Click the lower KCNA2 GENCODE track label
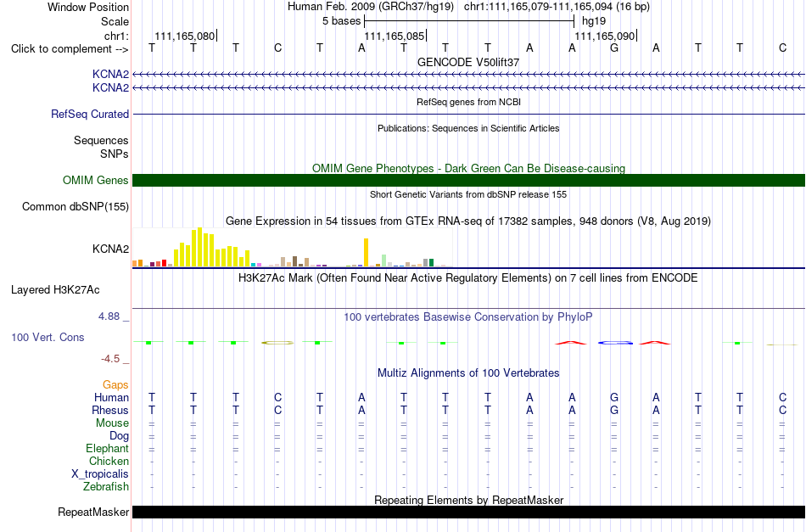The height and width of the screenshot is (532, 806). 110,88
